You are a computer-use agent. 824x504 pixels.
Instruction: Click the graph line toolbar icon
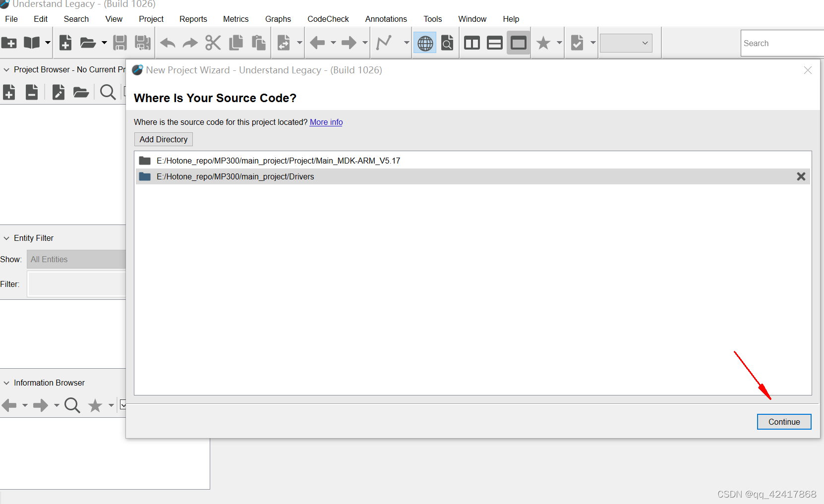(x=384, y=43)
